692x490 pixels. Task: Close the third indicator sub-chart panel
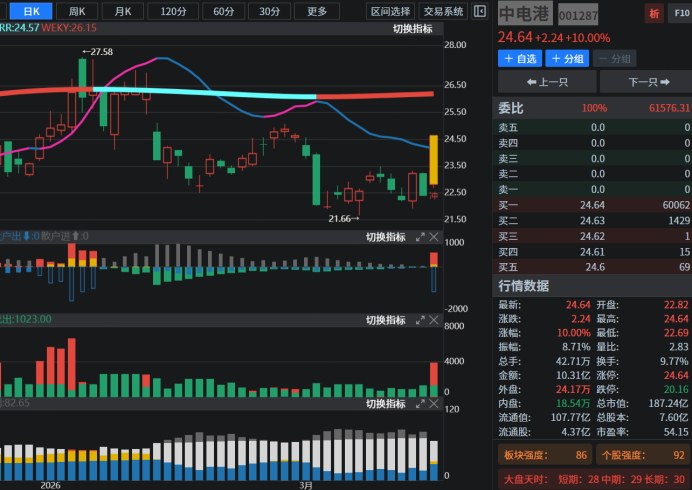pos(434,320)
